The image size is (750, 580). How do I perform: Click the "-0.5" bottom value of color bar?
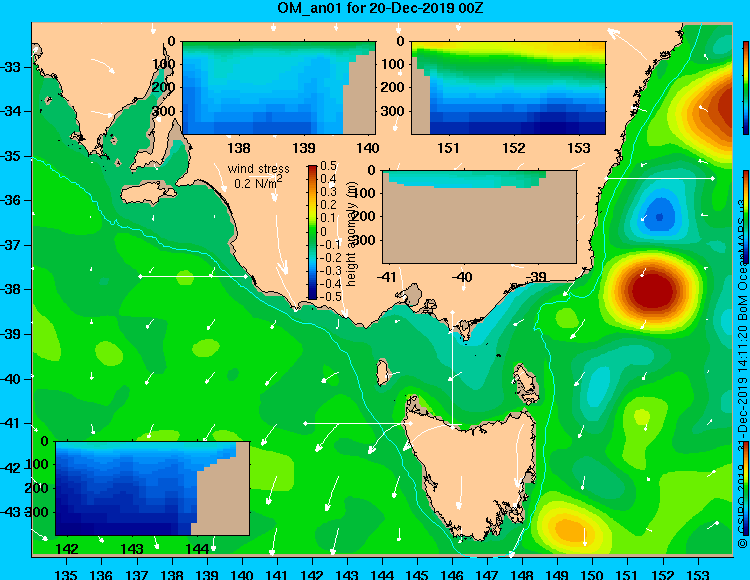(x=330, y=296)
